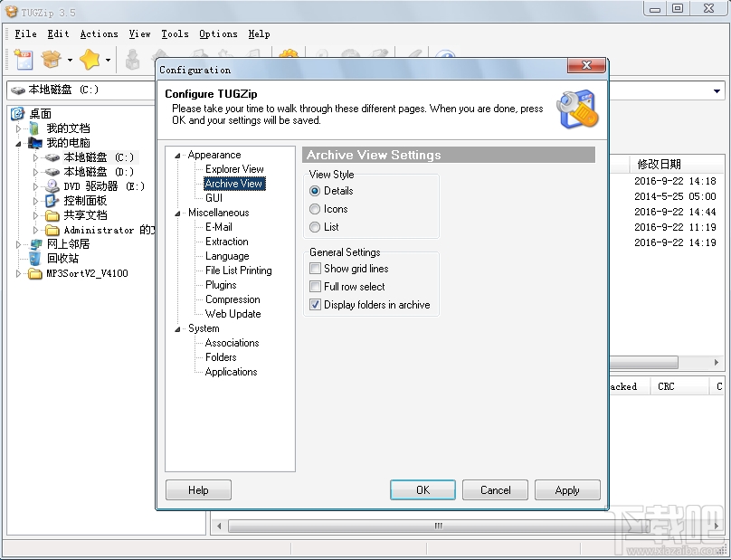Click the Favorites star icon
Viewport: 731px width, 560px height.
click(x=90, y=59)
